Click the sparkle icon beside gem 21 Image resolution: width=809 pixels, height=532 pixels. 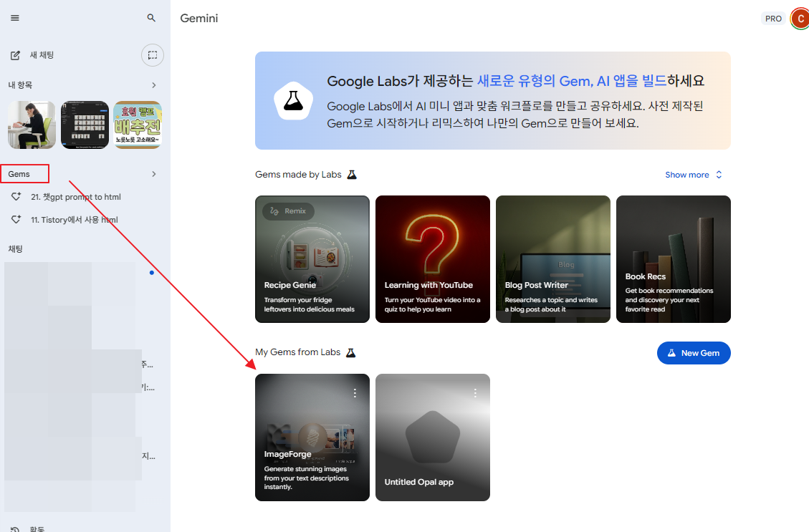(x=16, y=196)
